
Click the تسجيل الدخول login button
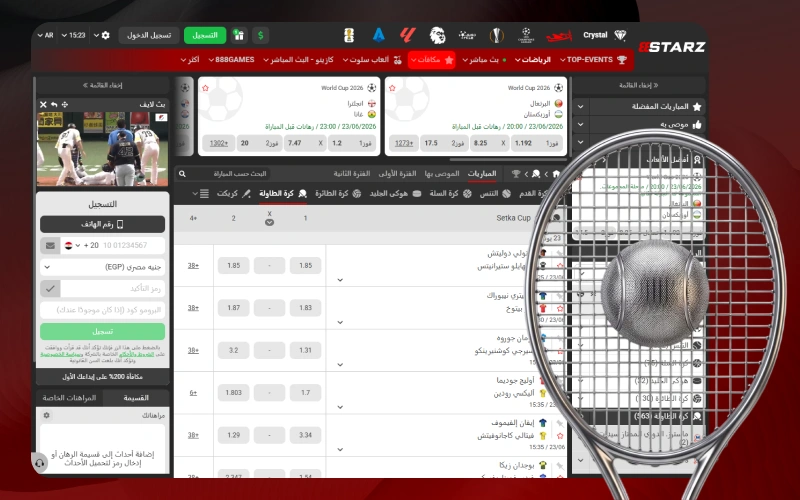tap(149, 35)
